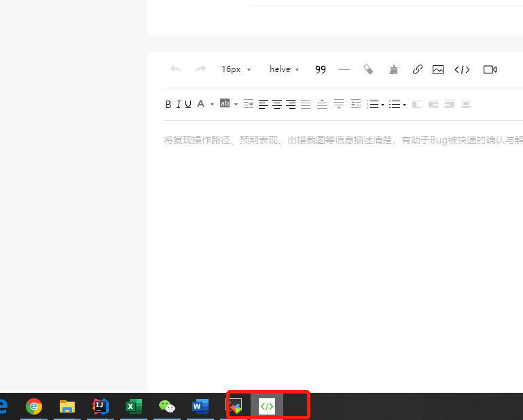The image size is (523, 420).
Task: Float the image to the right
Action: click(x=450, y=105)
